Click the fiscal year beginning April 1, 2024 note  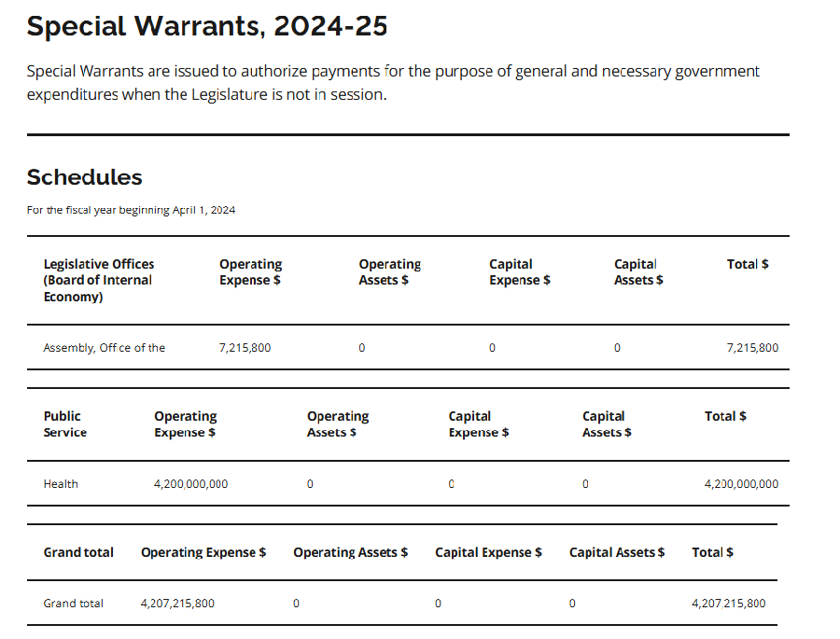131,210
